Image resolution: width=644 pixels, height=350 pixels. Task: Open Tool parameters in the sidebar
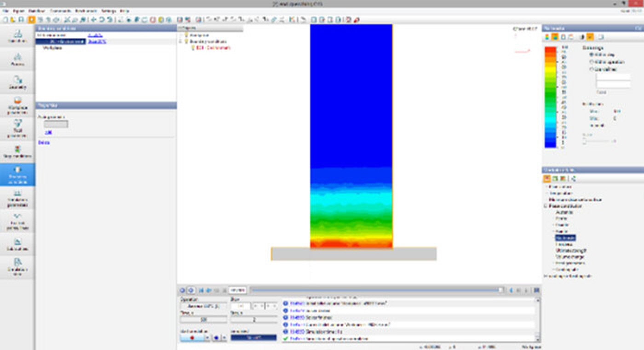click(17, 128)
